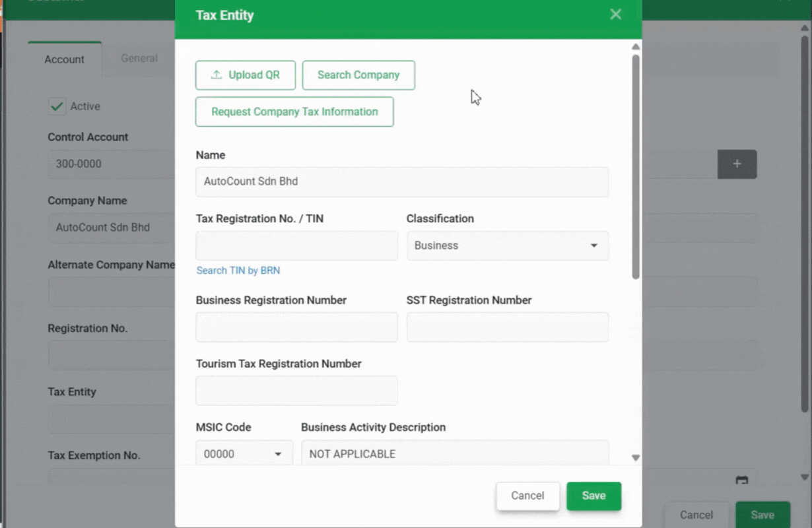Open the MSIC Code dropdown showing 00000
Screen dimensions: 812x528
coord(244,453)
